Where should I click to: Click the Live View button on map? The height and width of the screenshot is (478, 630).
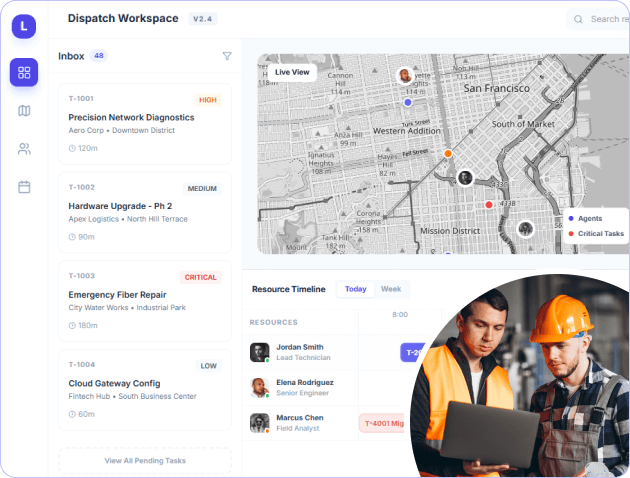(292, 72)
